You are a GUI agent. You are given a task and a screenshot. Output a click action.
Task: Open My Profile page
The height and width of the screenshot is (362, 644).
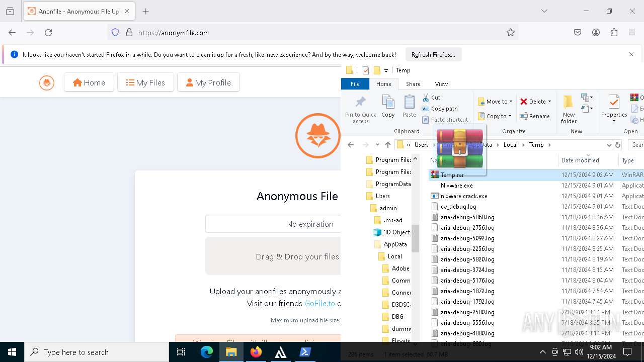point(208,82)
